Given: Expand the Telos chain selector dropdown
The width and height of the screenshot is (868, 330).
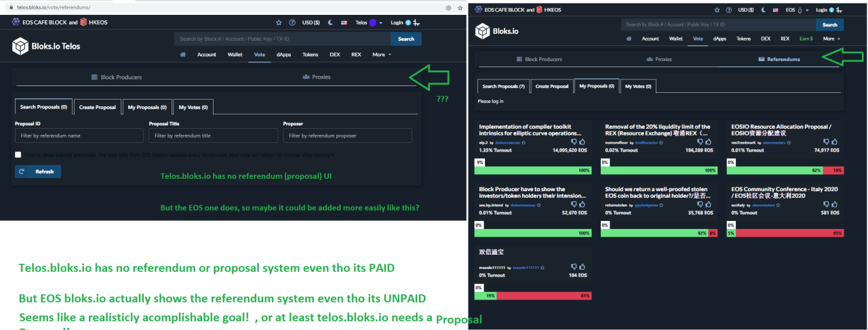Looking at the screenshot, I should 370,22.
